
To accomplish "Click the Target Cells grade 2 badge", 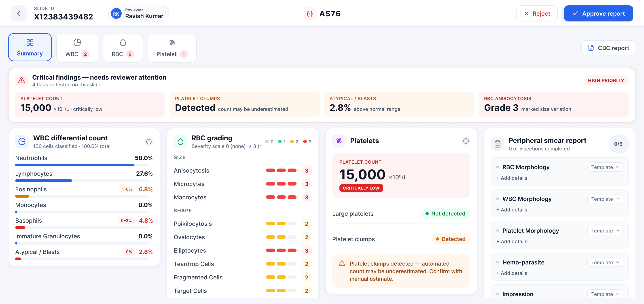I will [307, 291].
